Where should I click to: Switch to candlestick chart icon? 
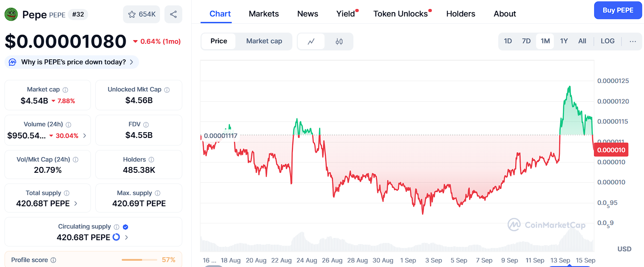pyautogui.click(x=339, y=42)
